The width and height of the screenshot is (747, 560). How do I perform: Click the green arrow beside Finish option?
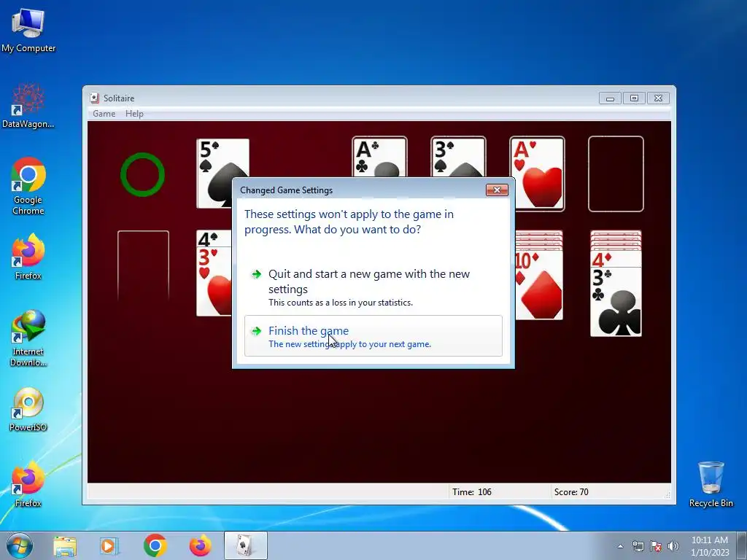(x=256, y=331)
